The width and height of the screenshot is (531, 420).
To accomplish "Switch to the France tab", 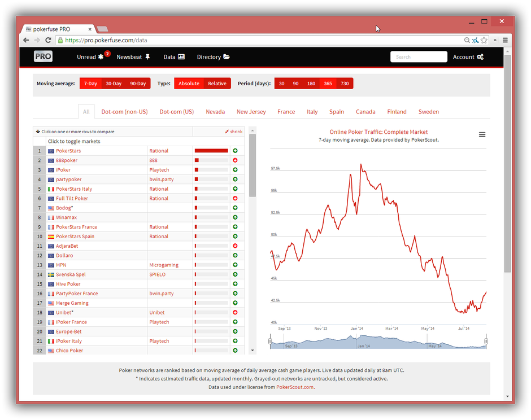I will point(286,112).
